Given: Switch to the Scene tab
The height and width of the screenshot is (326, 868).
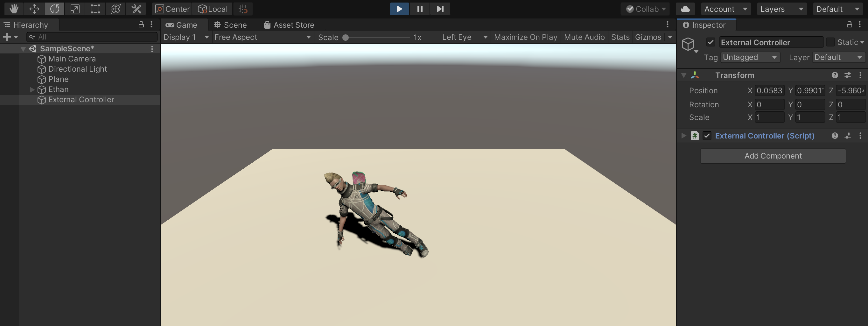Looking at the screenshot, I should [230, 25].
